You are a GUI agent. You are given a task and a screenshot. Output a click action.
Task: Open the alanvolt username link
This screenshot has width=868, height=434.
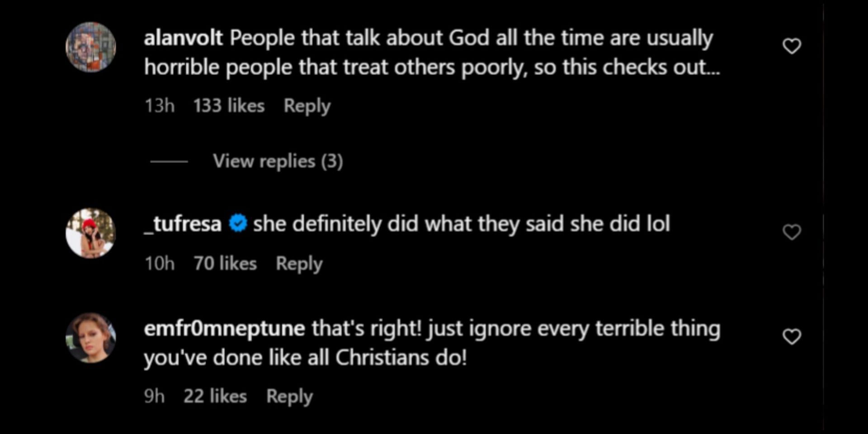coord(183,38)
